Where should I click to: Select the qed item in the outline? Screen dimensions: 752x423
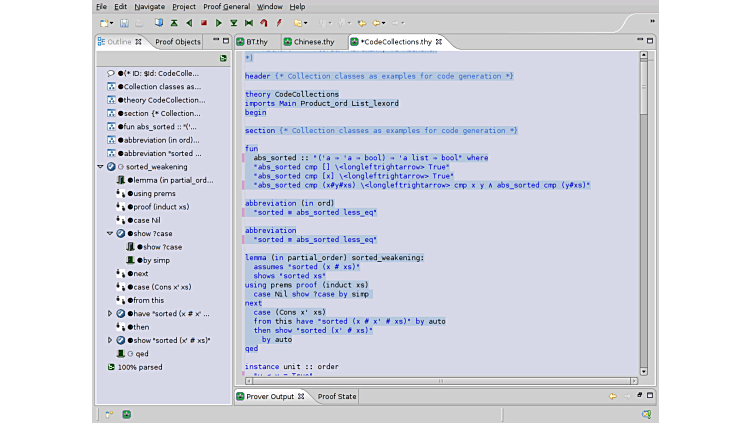pos(141,353)
